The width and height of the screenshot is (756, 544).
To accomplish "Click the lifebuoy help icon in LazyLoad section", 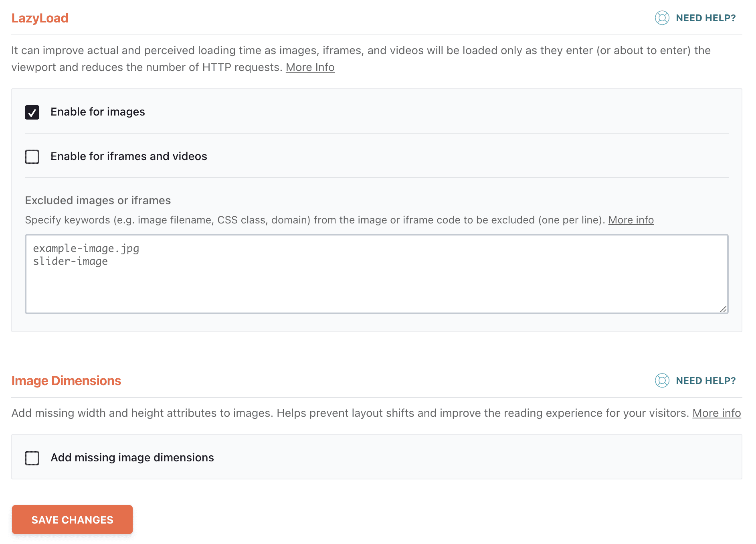I will 662,18.
